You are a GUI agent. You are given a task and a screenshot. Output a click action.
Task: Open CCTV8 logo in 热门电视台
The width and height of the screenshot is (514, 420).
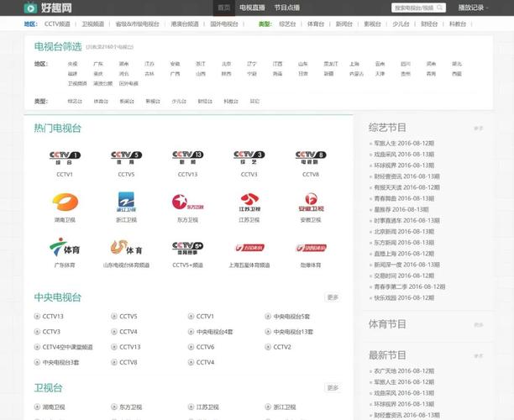point(311,158)
